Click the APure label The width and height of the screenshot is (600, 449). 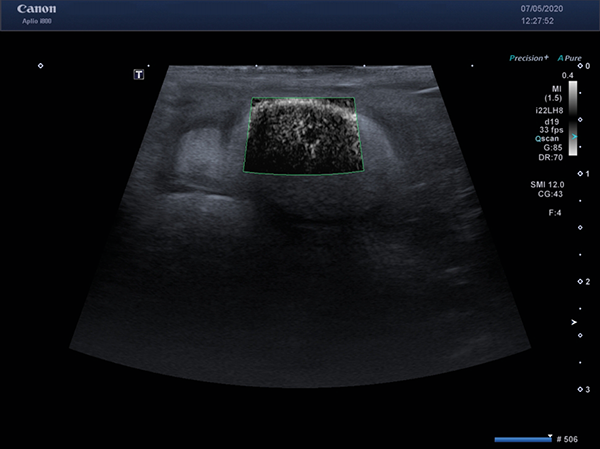569,58
